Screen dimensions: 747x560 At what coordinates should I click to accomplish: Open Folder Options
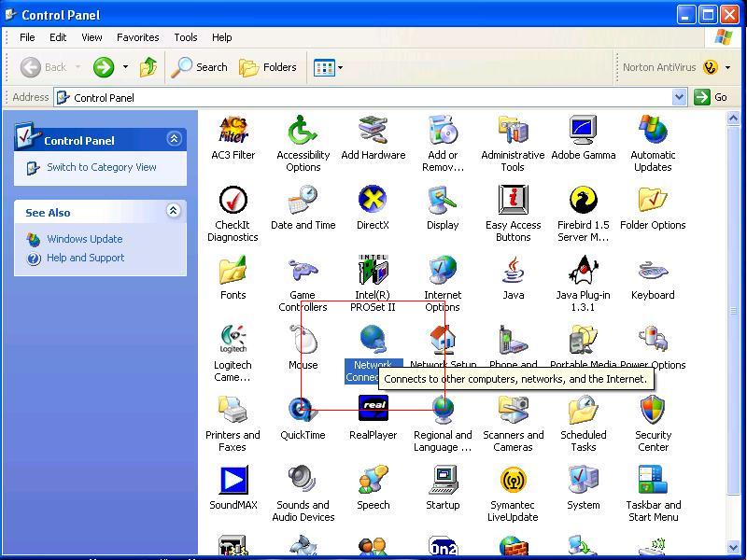click(653, 200)
